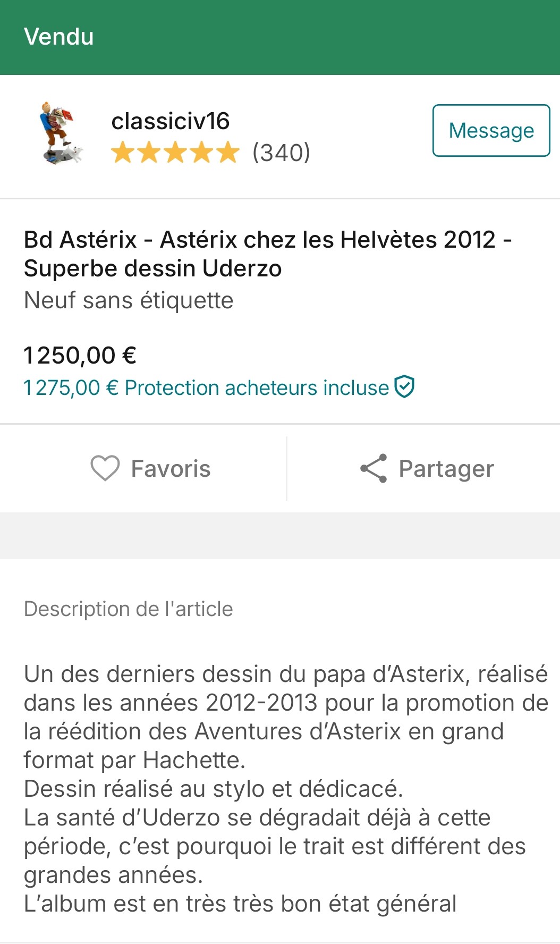The image size is (560, 944).
Task: View the (340) seller reviews count
Action: (281, 153)
